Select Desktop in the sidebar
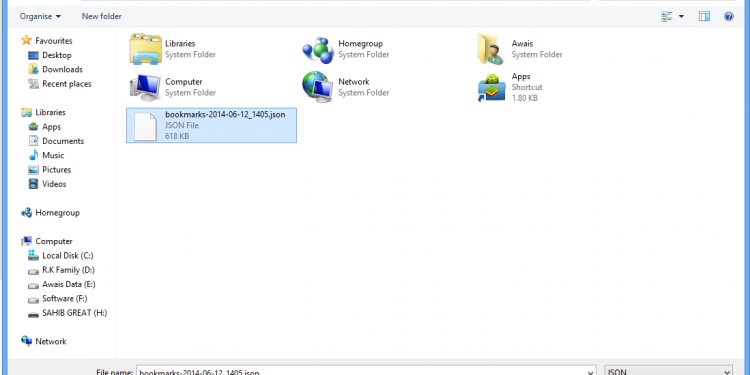The width and height of the screenshot is (750, 375). pyautogui.click(x=50, y=55)
